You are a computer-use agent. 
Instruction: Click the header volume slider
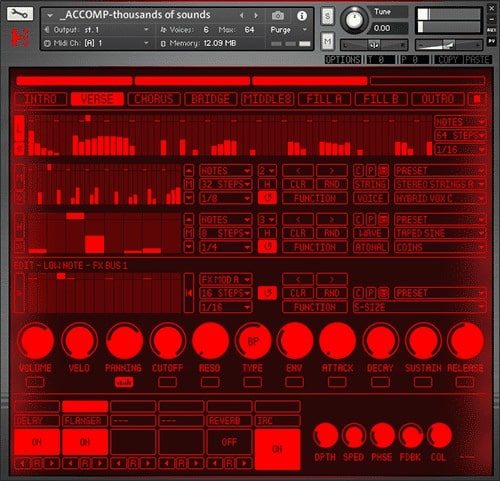click(449, 44)
